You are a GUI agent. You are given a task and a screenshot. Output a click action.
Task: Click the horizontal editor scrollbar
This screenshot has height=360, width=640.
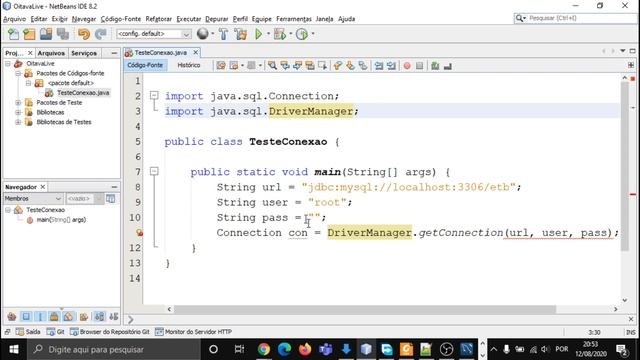pos(365,309)
